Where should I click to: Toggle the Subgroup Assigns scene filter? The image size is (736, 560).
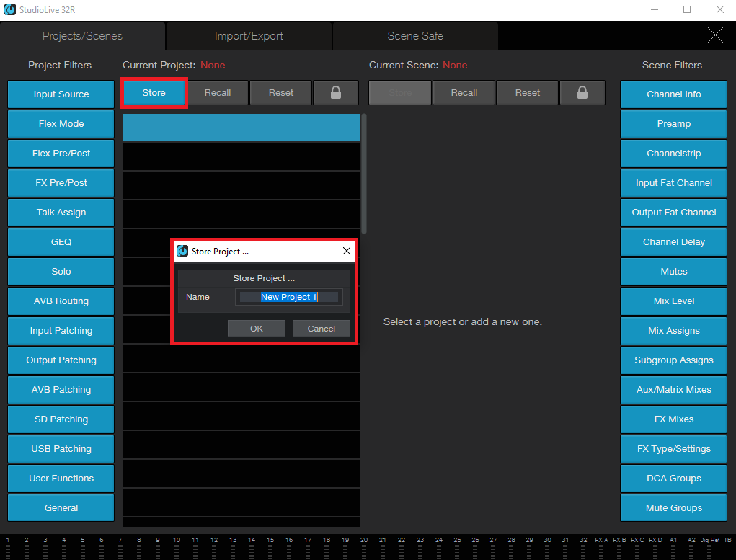pyautogui.click(x=673, y=360)
